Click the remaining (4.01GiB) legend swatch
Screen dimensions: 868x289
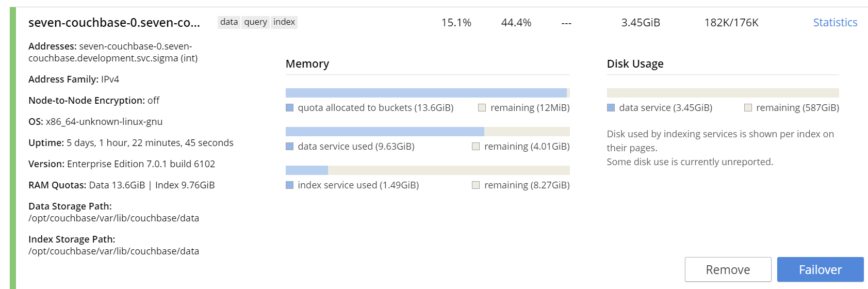(476, 147)
